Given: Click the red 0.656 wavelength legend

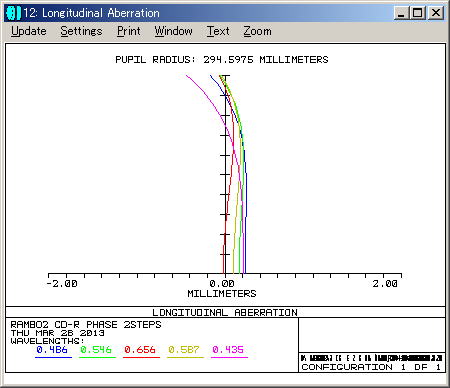Looking at the screenshot, I should coord(140,350).
